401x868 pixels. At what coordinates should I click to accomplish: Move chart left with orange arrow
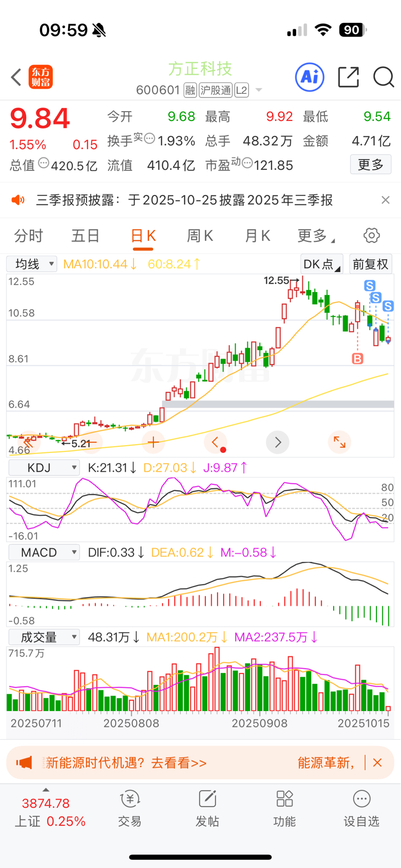tap(215, 443)
